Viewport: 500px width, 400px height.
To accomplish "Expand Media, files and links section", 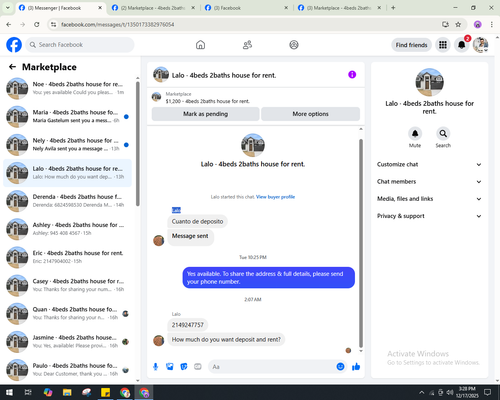I will coord(429,199).
